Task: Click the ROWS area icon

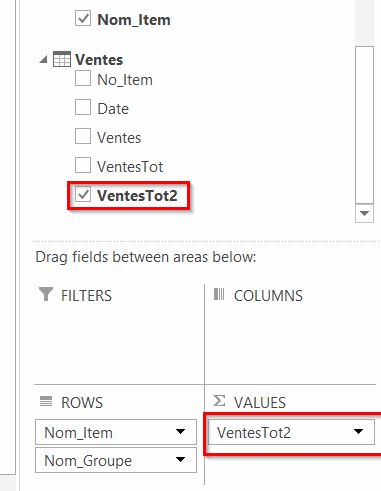Action: (46, 401)
